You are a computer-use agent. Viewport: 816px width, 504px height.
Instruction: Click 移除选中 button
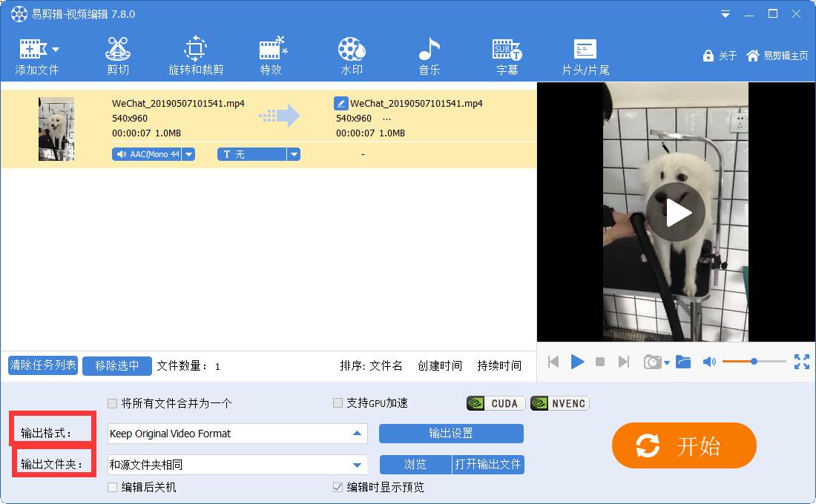point(117,365)
